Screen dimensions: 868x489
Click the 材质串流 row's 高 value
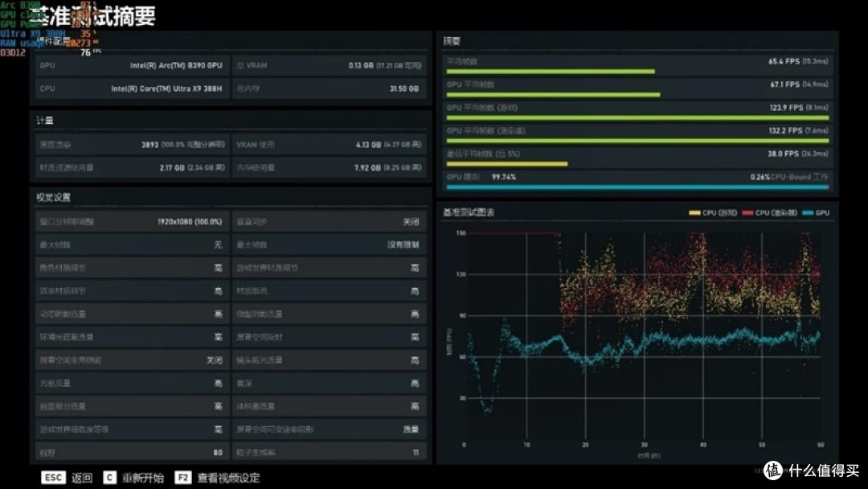coord(415,290)
